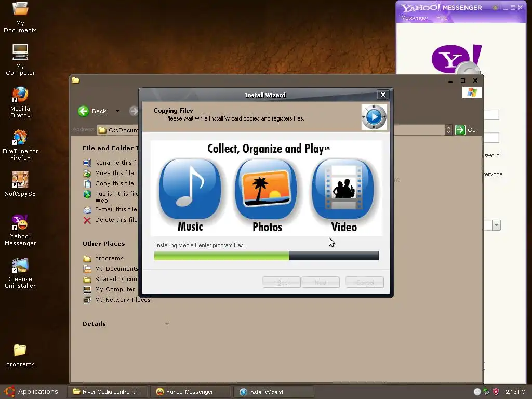Click 'File and Folder' tasks header

tap(110, 148)
